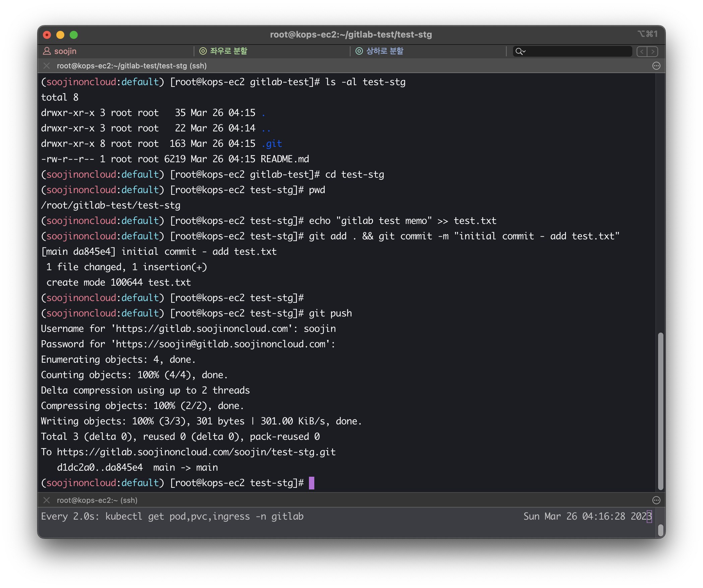703x588 pixels.
Task: Click the top pane's vertical scrollbar thumb
Action: point(660,411)
